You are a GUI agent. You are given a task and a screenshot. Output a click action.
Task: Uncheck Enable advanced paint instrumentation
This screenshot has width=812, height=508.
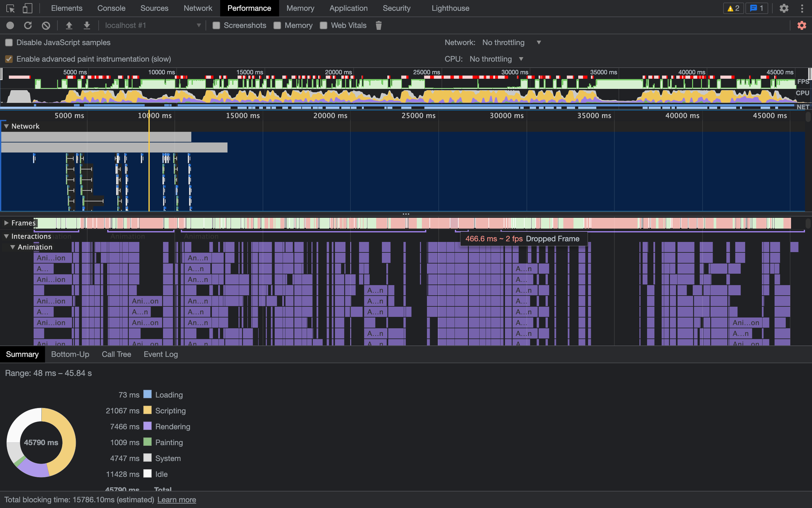pos(9,59)
